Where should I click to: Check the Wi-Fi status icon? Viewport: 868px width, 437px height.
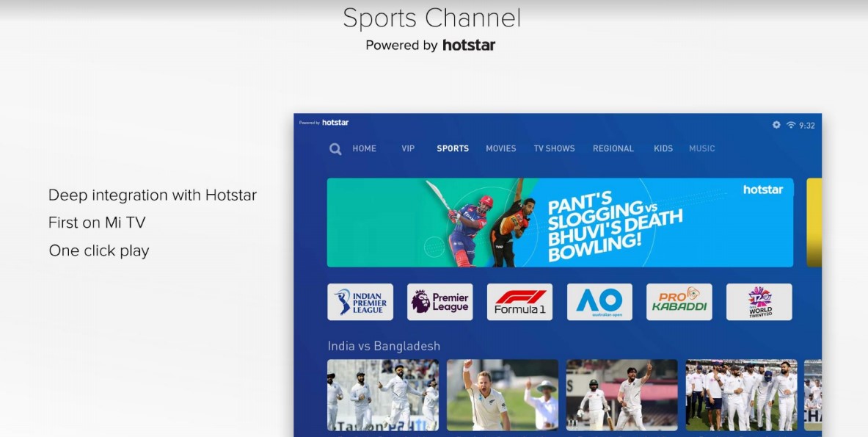[791, 125]
